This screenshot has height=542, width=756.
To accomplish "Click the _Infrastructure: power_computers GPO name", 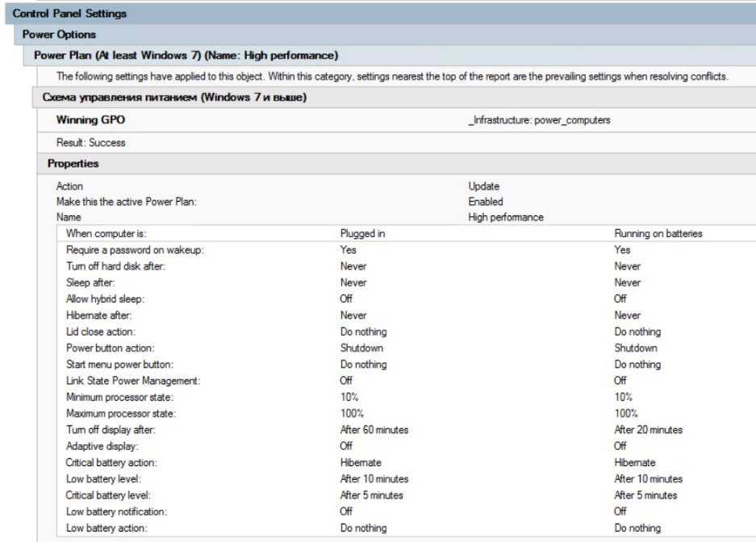I will (x=539, y=120).
